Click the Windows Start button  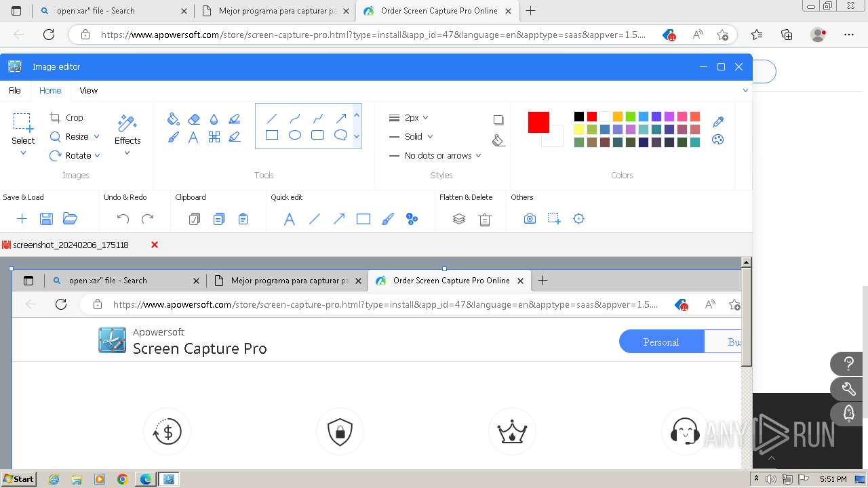19,479
